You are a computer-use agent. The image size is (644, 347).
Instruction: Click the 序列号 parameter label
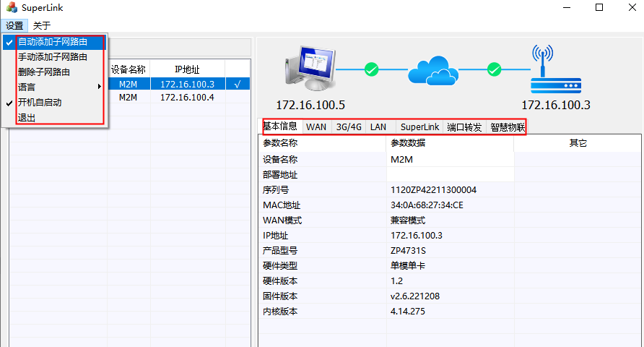tap(276, 190)
